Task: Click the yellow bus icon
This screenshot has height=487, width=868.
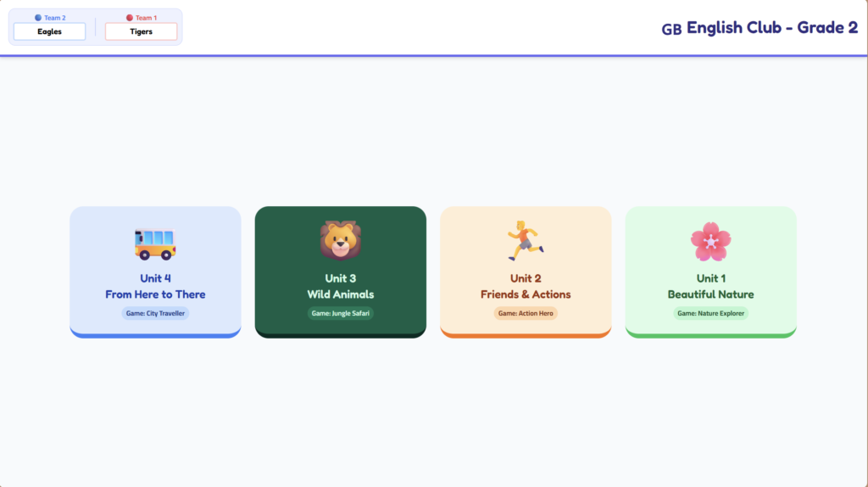Action: pyautogui.click(x=155, y=243)
